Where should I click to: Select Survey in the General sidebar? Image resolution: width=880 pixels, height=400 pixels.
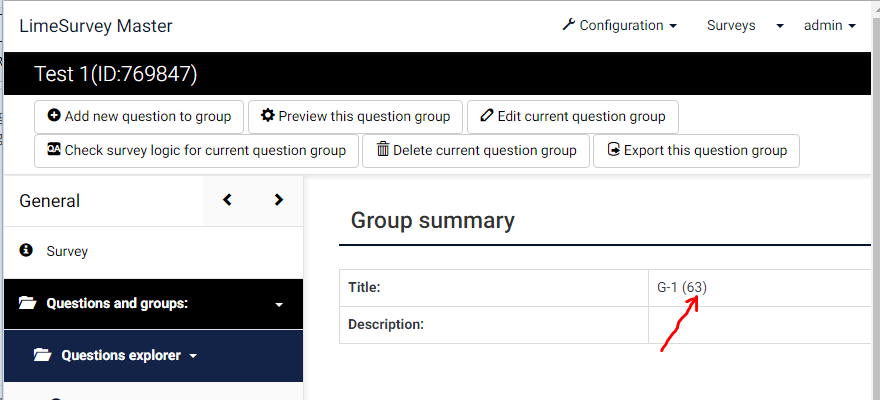tap(67, 251)
